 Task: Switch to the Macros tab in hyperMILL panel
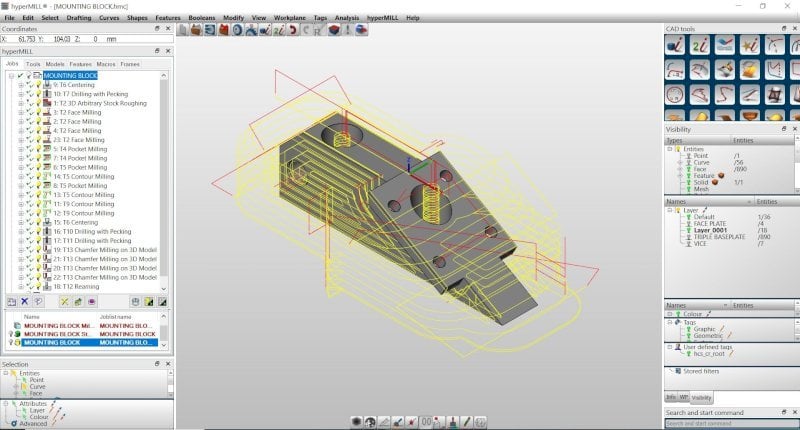coord(106,64)
